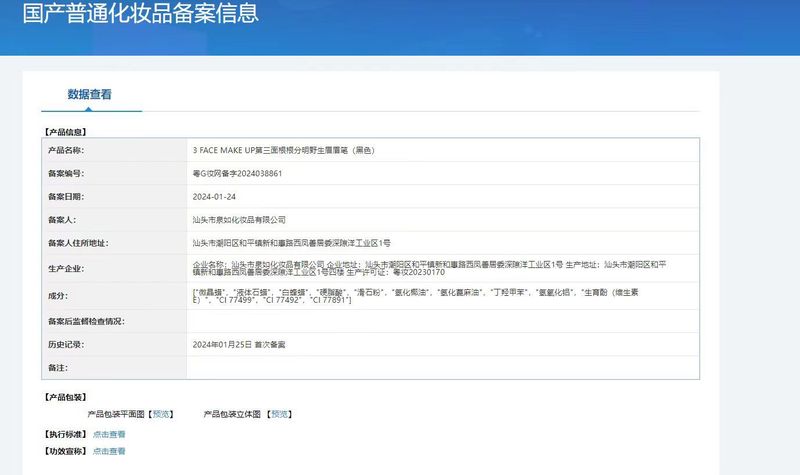Select history entry 2024年01月25日 首次备案
The height and width of the screenshot is (475, 800).
pyautogui.click(x=239, y=345)
